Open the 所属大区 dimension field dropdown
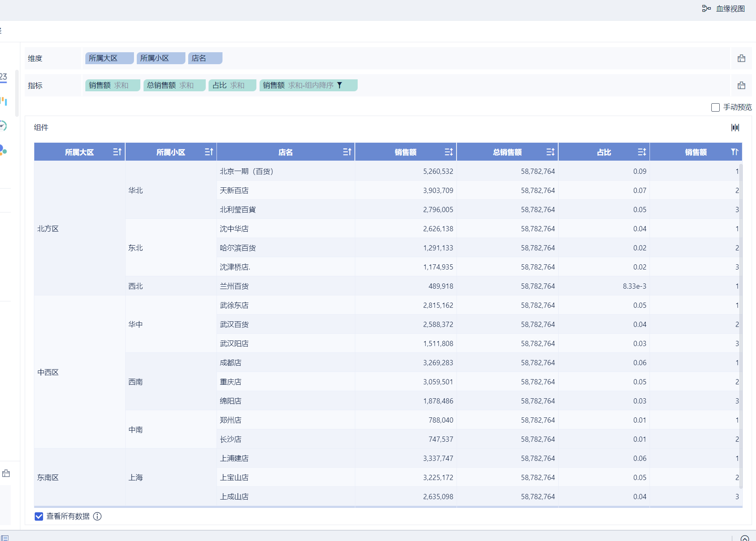The height and width of the screenshot is (541, 756). (110, 58)
